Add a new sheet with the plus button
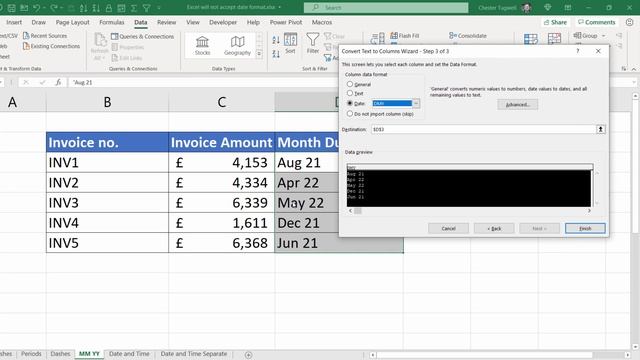The image size is (640, 360). point(248,355)
